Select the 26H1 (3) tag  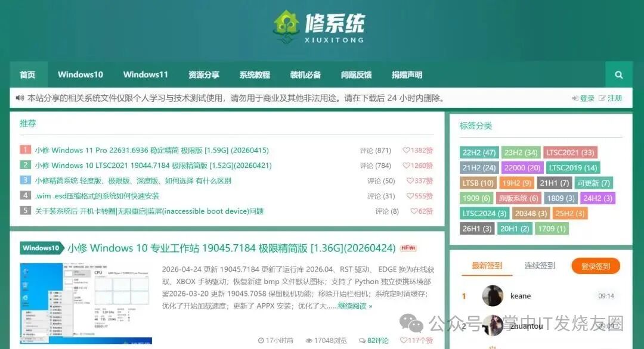pyautogui.click(x=477, y=229)
